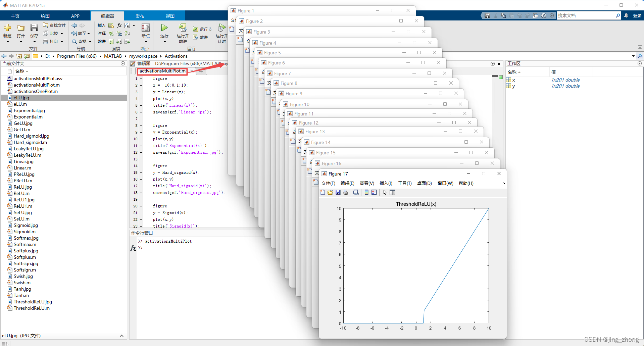This screenshot has height=346, width=644.
Task: Click the Find Files (查找文件) button
Action: pos(54,26)
